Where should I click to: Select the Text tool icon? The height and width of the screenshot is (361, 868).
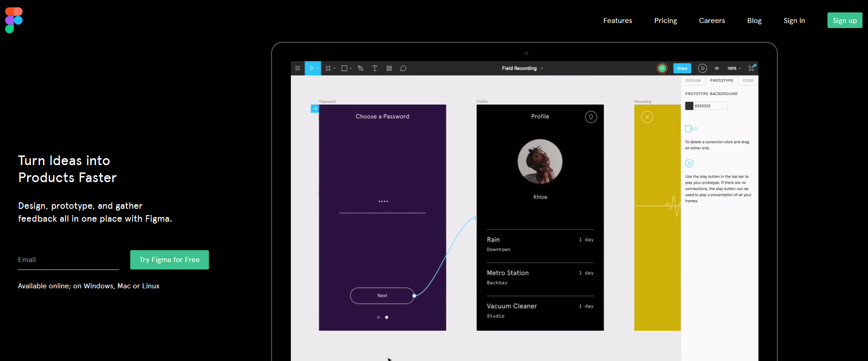pyautogui.click(x=375, y=69)
